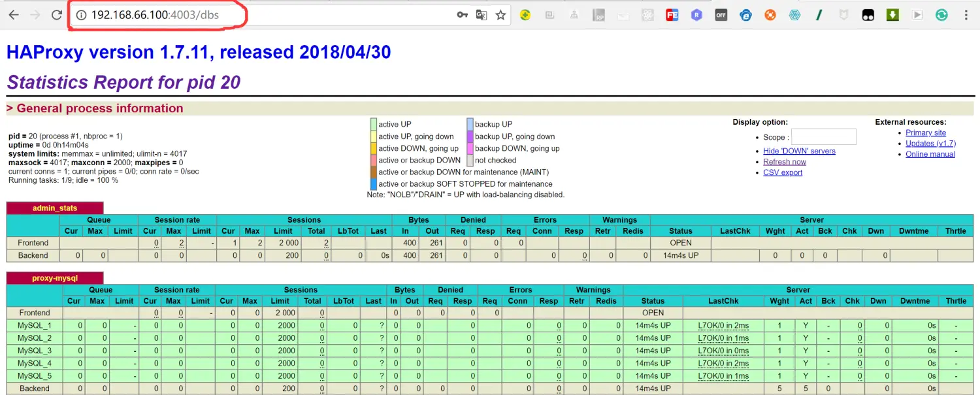The image size is (980, 395).
Task: Click the orange circular extension icon
Action: (x=770, y=15)
